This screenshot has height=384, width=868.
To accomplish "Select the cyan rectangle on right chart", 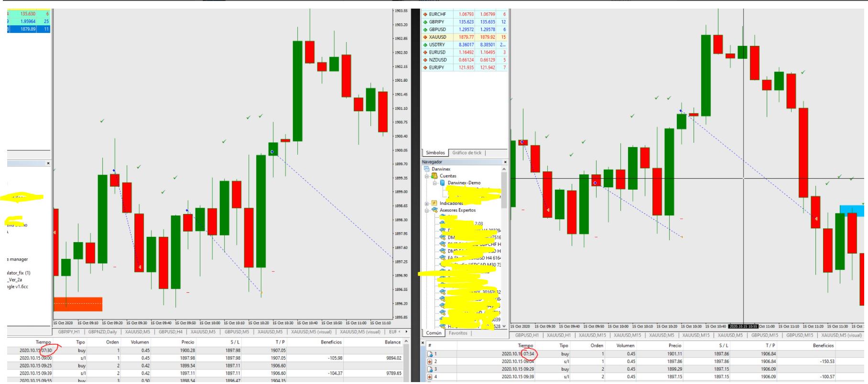I will pyautogui.click(x=852, y=211).
